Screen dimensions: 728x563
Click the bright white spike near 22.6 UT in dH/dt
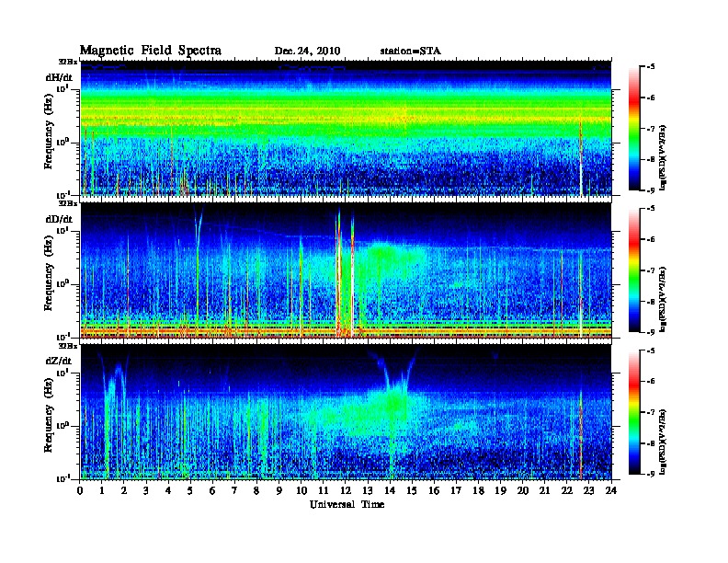[x=581, y=160]
